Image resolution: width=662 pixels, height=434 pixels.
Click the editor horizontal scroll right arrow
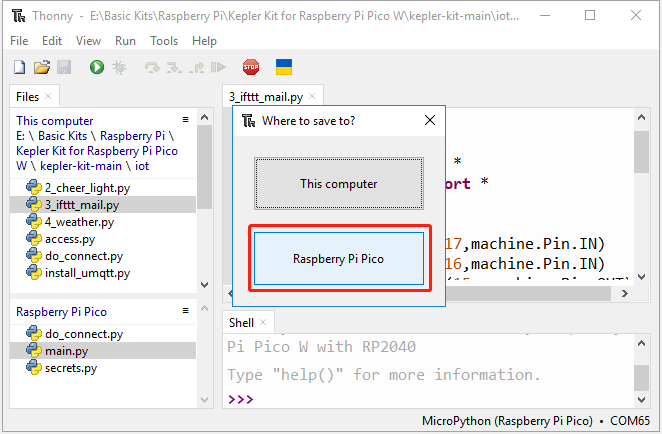pos(625,293)
